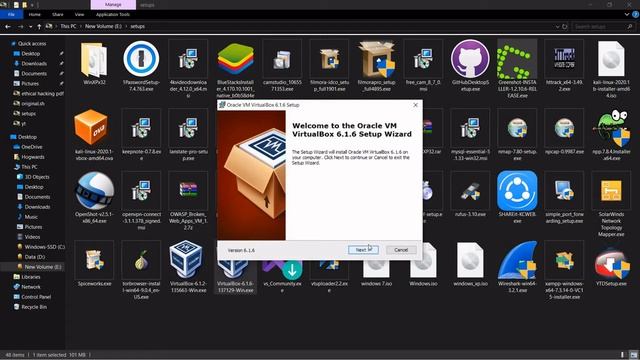Select the xampp-windows installer icon
Image resolution: width=640 pixels, height=360 pixels.
pyautogui.click(x=564, y=260)
